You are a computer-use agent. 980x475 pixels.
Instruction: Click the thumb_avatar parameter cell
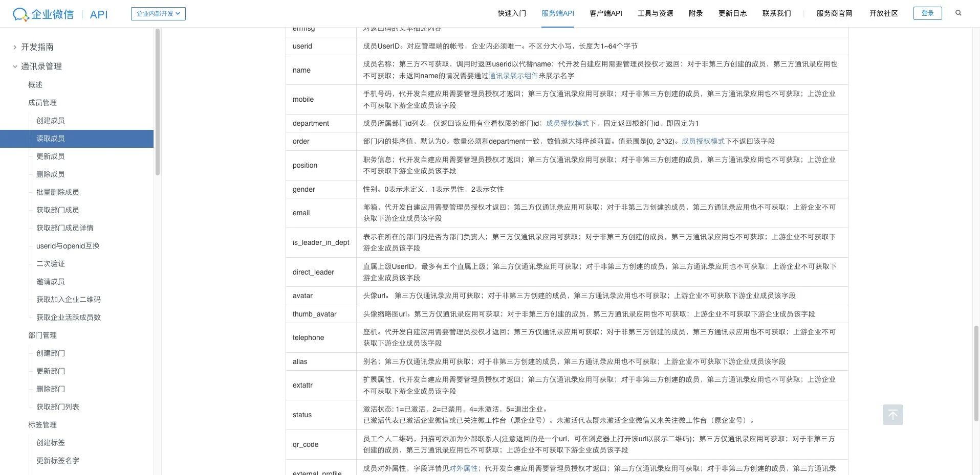[321, 314]
